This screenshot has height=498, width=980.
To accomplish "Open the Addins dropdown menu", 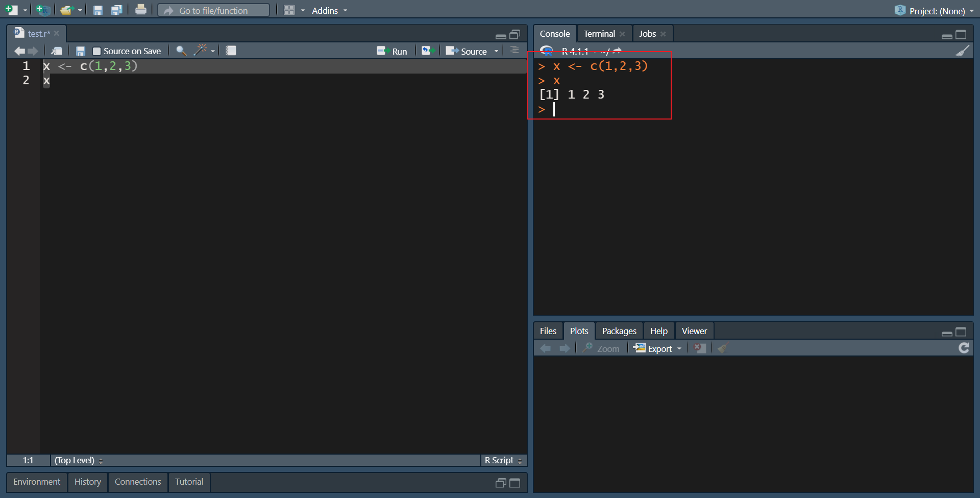I will (x=329, y=10).
